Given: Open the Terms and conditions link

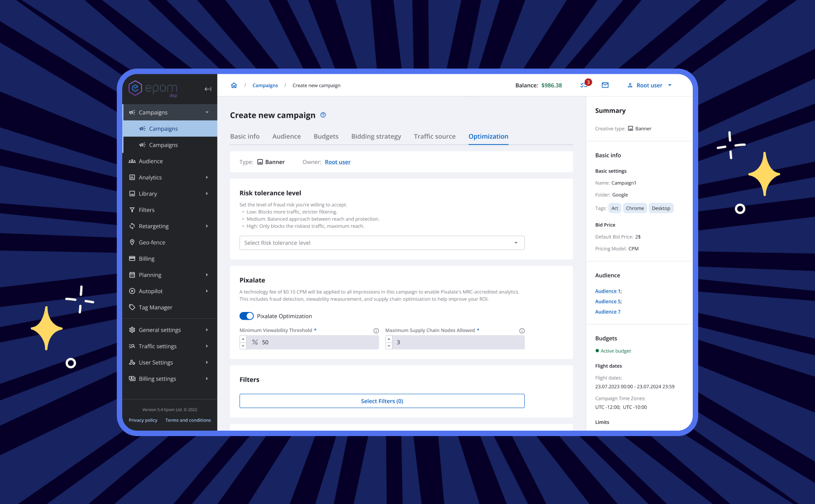Looking at the screenshot, I should tap(188, 420).
